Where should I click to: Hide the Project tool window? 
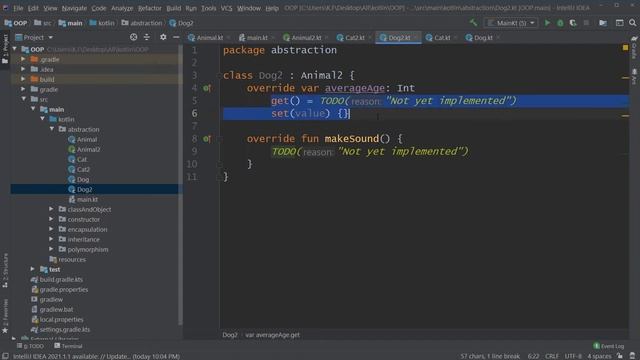click(176, 37)
